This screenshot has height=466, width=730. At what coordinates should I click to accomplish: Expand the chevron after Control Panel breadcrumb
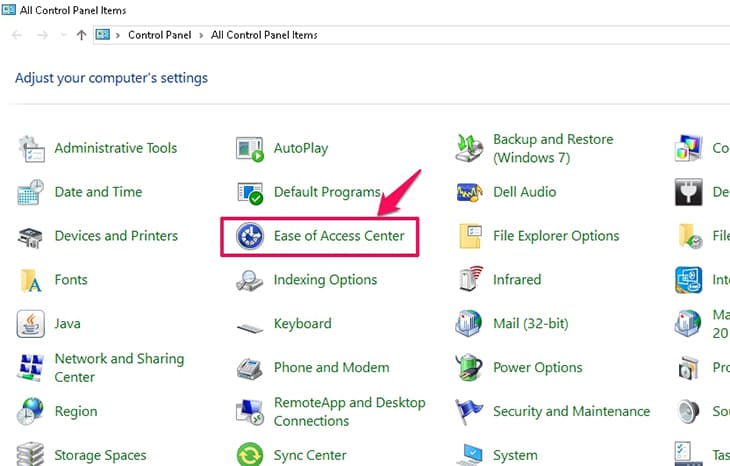(x=201, y=35)
